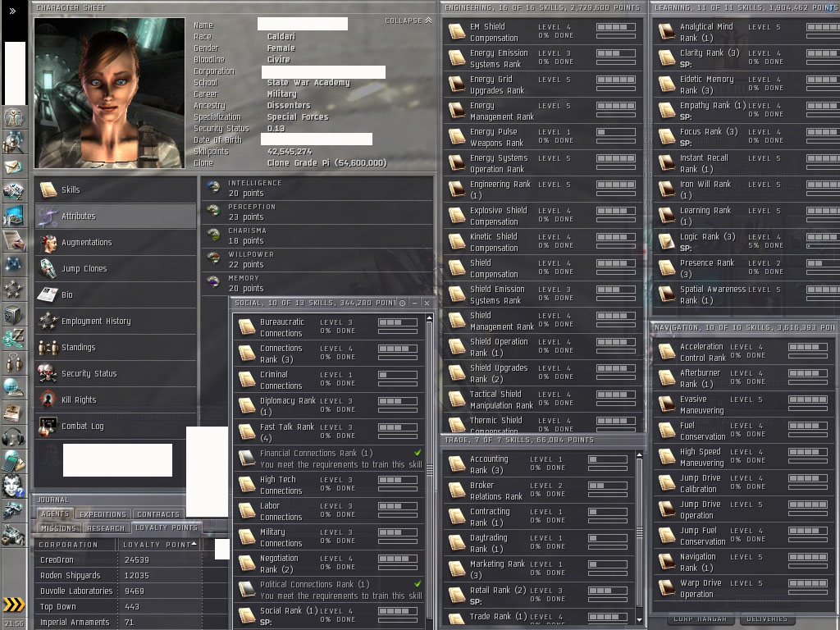Select the Skills section
The width and height of the screenshot is (840, 630).
pyautogui.click(x=116, y=189)
